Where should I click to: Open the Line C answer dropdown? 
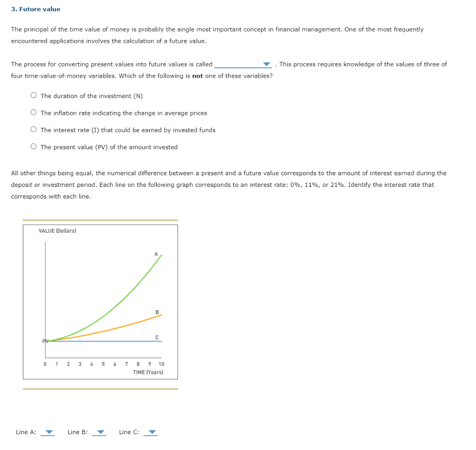[151, 432]
